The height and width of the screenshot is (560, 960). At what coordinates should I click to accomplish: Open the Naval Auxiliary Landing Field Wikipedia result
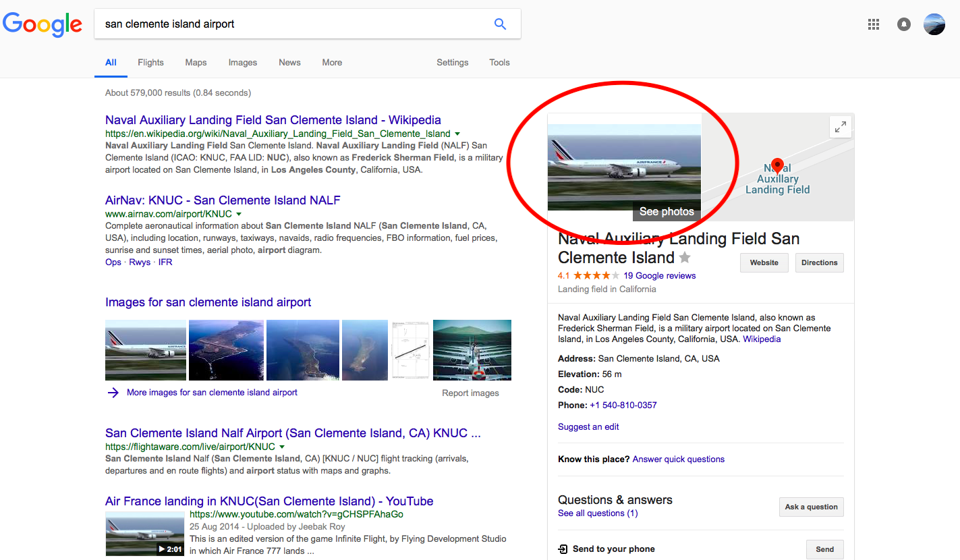point(273,120)
